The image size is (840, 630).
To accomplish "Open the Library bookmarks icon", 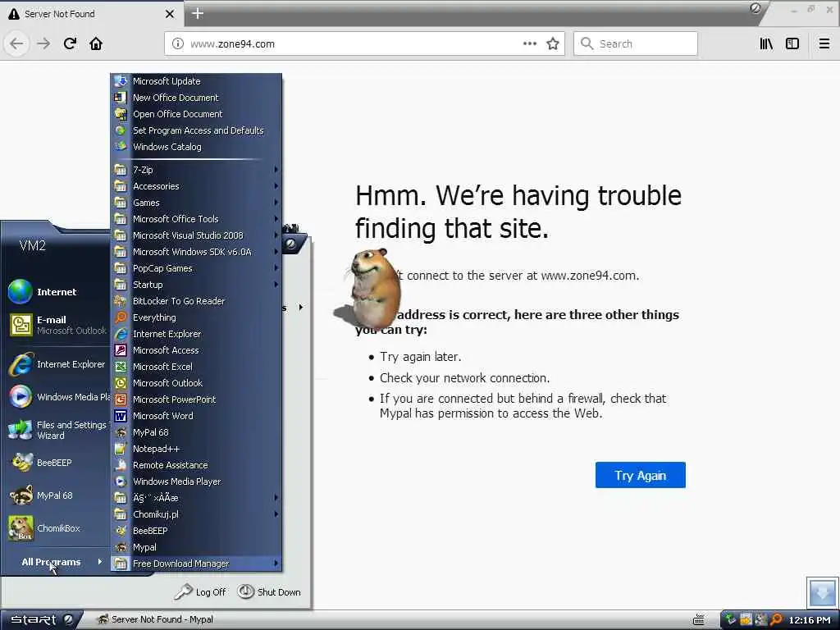I will click(x=766, y=43).
